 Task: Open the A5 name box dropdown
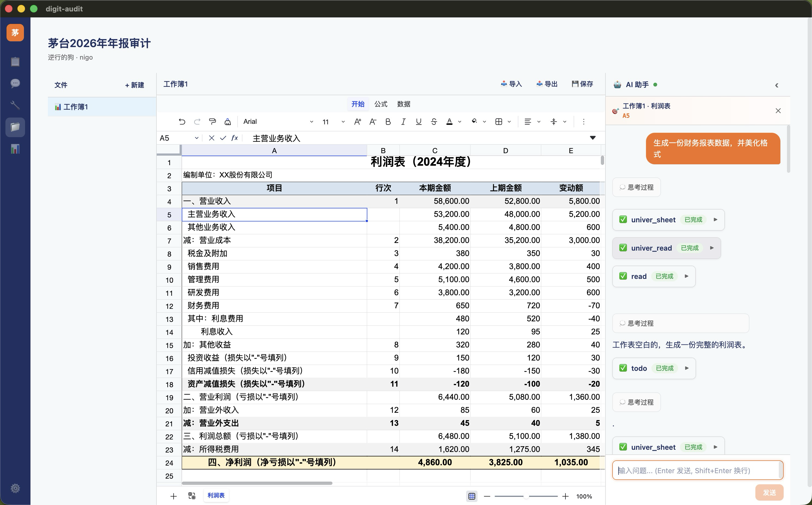click(197, 138)
